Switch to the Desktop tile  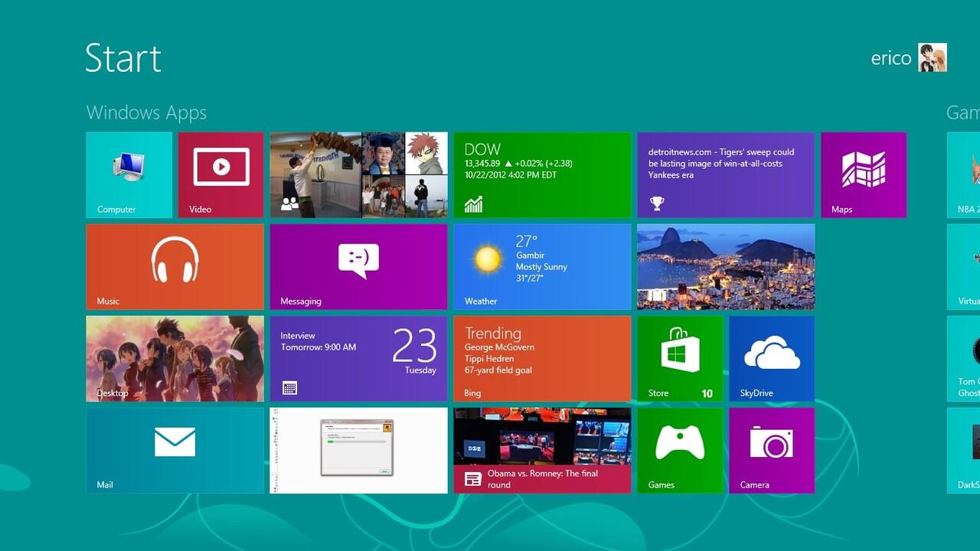175,358
